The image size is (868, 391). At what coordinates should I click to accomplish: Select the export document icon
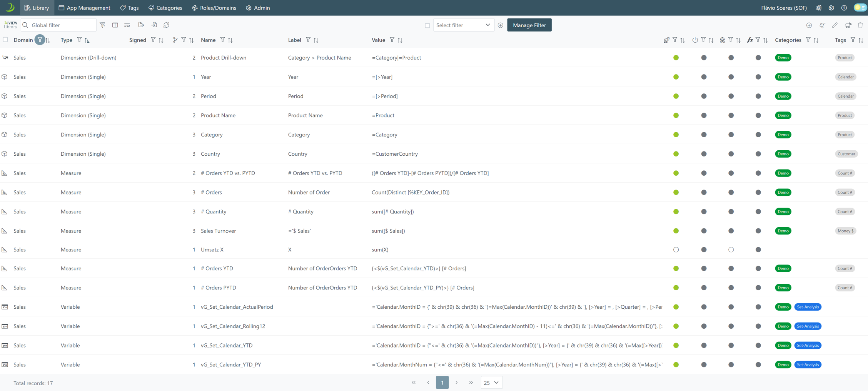141,25
